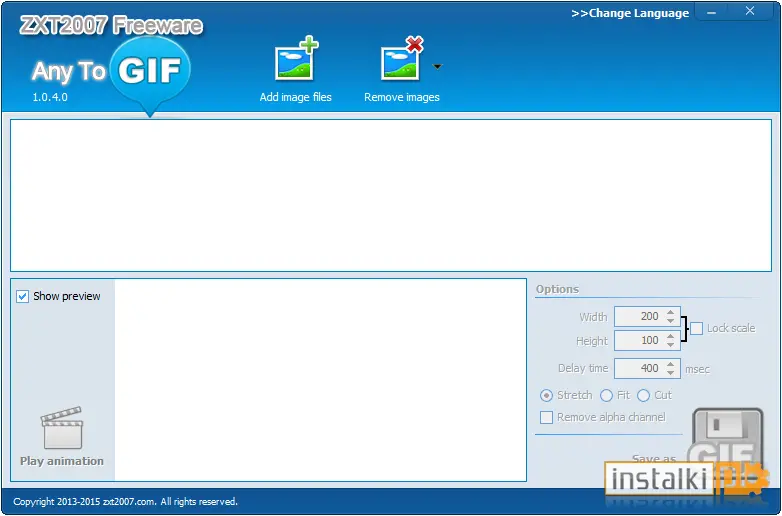Screen dimensions: 782x516
Task: Open the Change Language link
Action: pos(630,13)
